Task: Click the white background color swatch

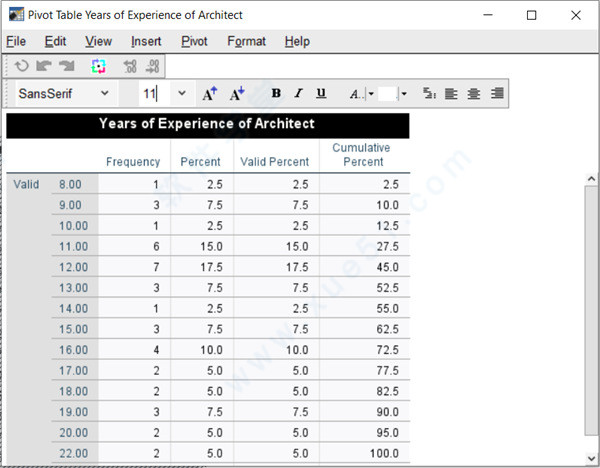Action: [x=387, y=94]
